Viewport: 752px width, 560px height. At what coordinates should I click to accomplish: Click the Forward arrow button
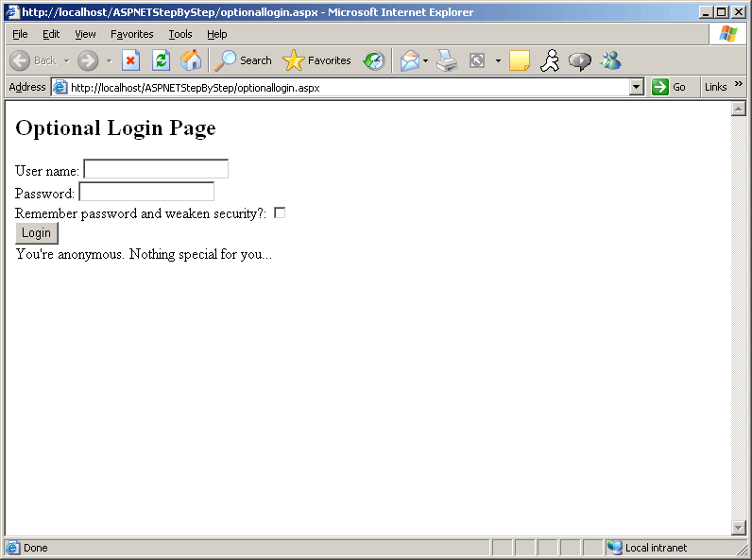pos(88,60)
